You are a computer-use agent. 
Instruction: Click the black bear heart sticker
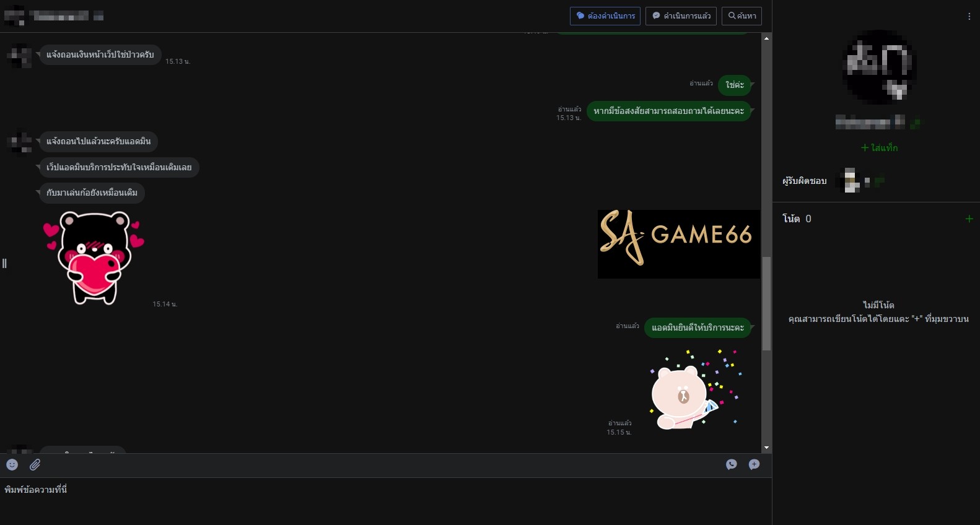click(x=94, y=258)
